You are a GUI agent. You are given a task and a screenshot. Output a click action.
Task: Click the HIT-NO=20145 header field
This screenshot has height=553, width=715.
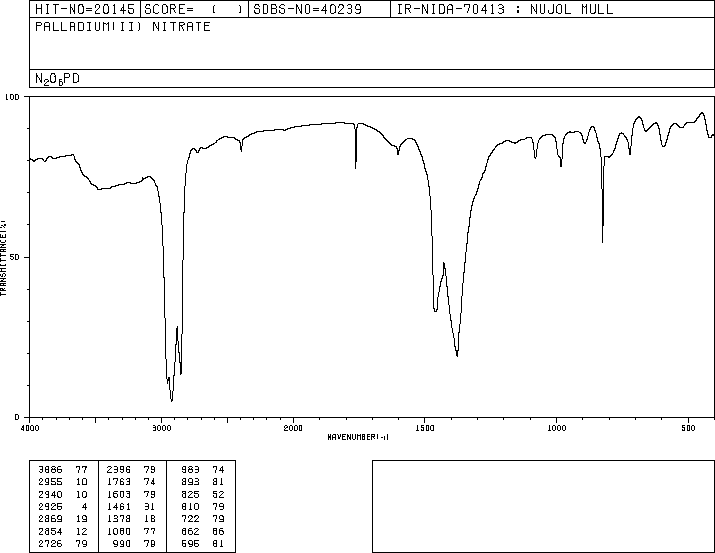click(x=85, y=9)
